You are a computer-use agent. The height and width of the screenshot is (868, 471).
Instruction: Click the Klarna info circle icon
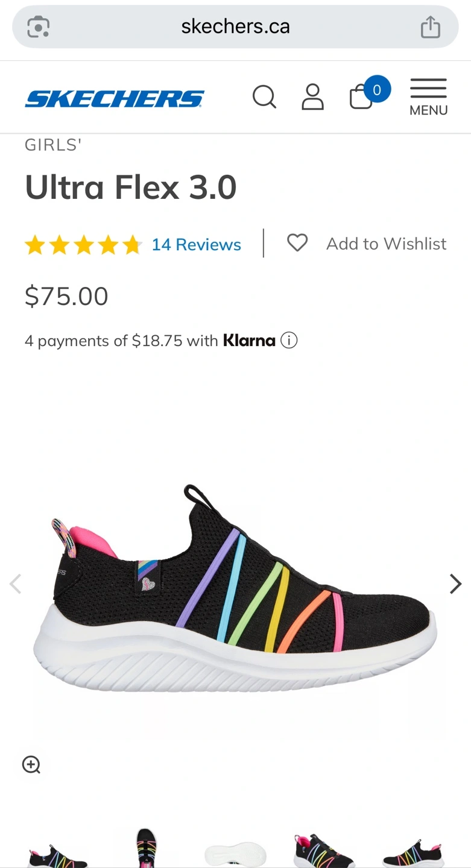289,341
